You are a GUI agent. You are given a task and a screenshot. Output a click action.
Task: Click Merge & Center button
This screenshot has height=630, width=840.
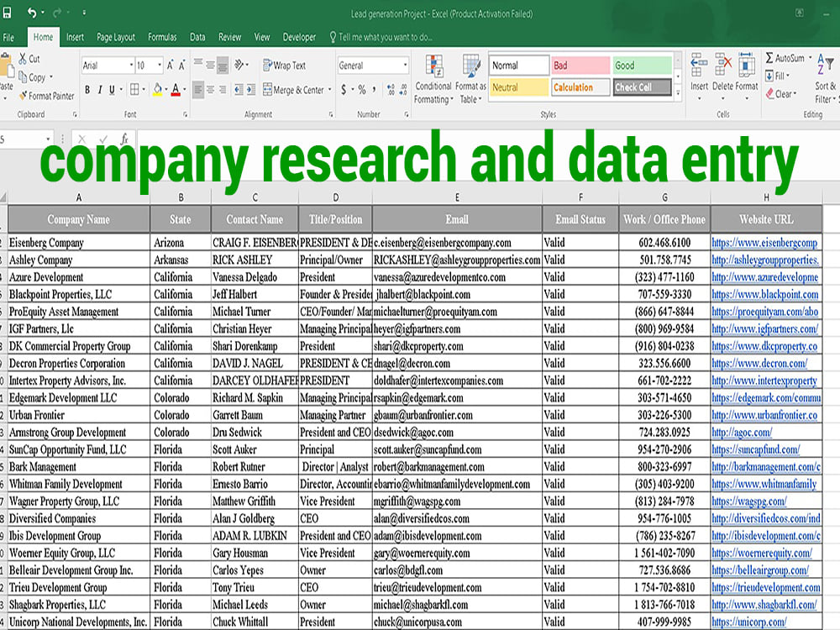pos(293,90)
